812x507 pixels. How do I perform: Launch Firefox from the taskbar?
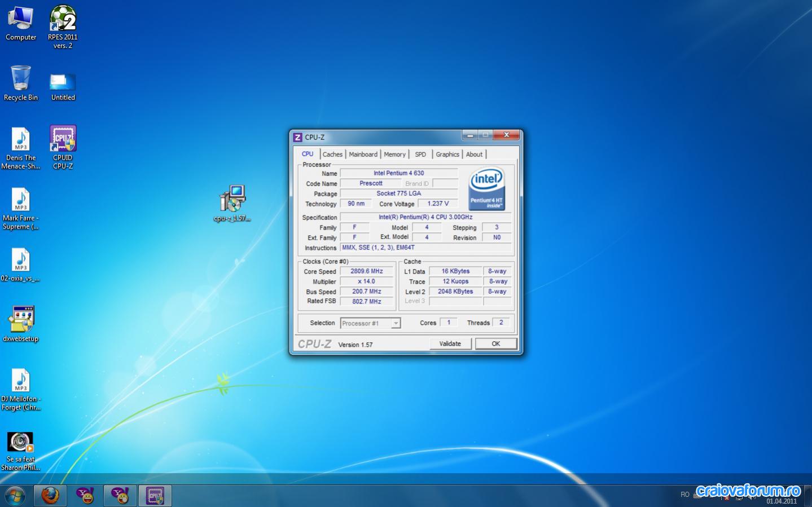coord(50,496)
